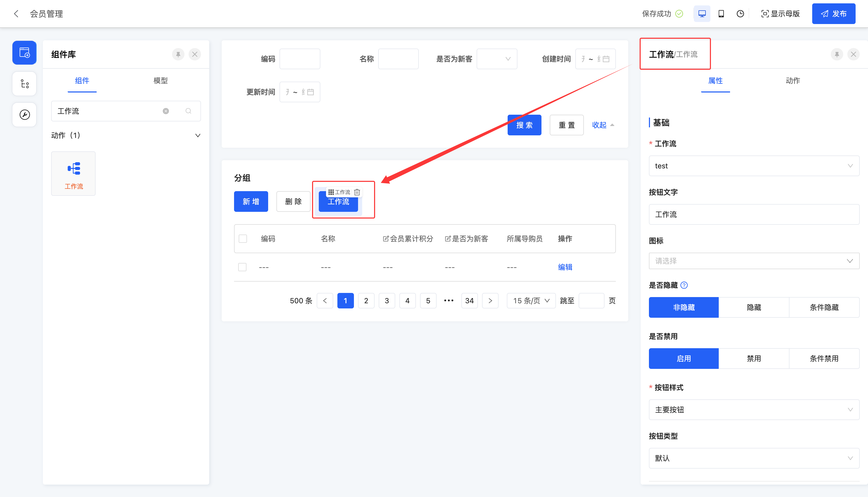
Task: Open the history clock icon
Action: coord(740,14)
